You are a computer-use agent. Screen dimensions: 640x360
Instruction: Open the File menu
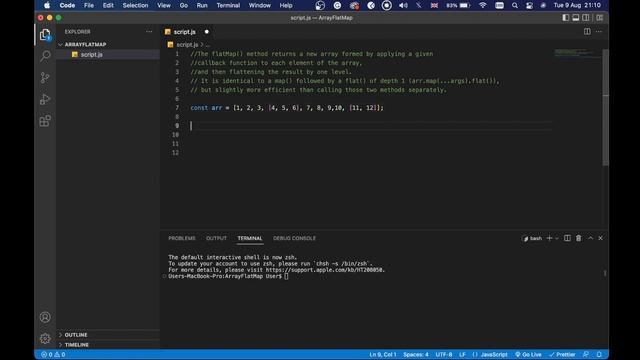[89, 5]
